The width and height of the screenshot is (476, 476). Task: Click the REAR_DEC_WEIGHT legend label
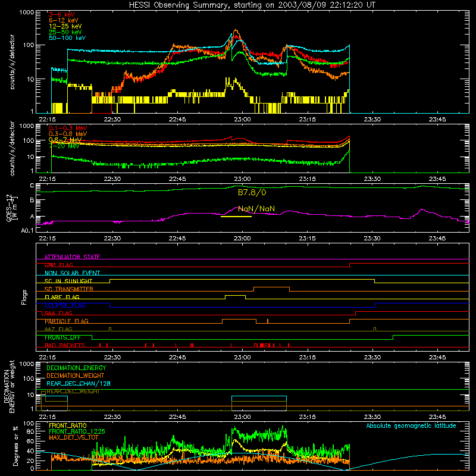coord(73,392)
